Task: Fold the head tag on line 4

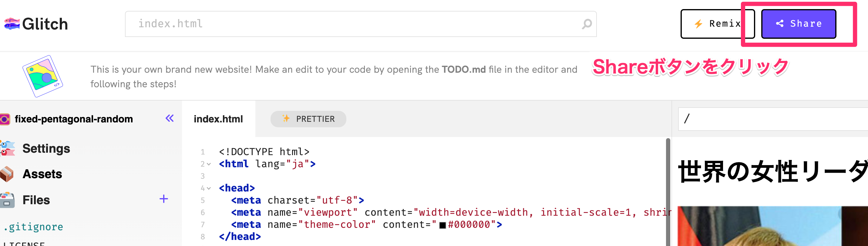Action: [x=209, y=188]
